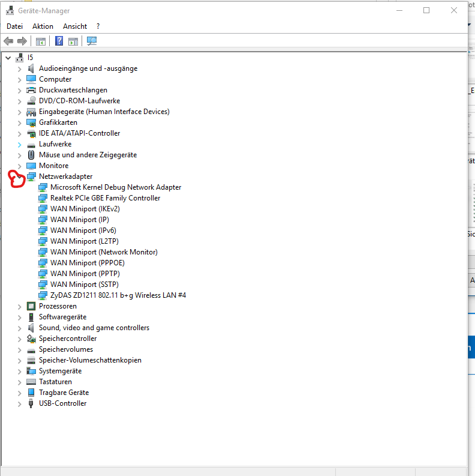The width and height of the screenshot is (475, 476).
Task: Expand Sound, video and game controllers
Action: point(19,328)
